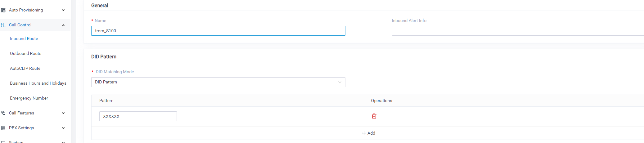Open Outbound Route page
Screen dimensions: 644x143
coord(25,53)
